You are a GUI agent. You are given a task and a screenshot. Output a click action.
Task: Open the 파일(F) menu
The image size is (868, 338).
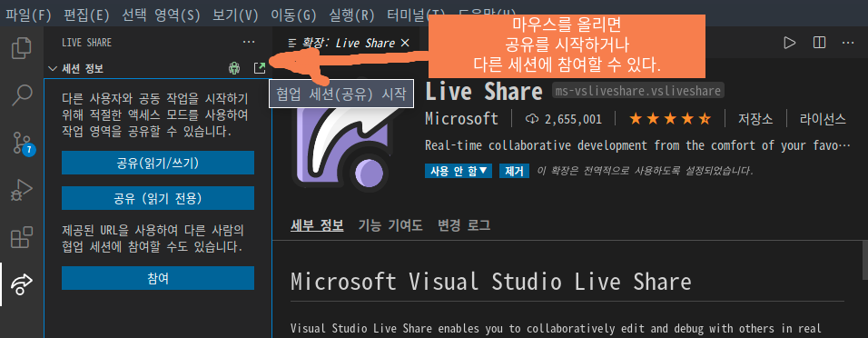click(x=28, y=15)
